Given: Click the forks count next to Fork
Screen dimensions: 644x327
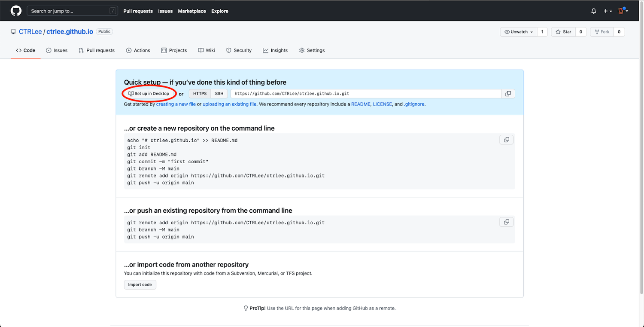Looking at the screenshot, I should 619,32.
